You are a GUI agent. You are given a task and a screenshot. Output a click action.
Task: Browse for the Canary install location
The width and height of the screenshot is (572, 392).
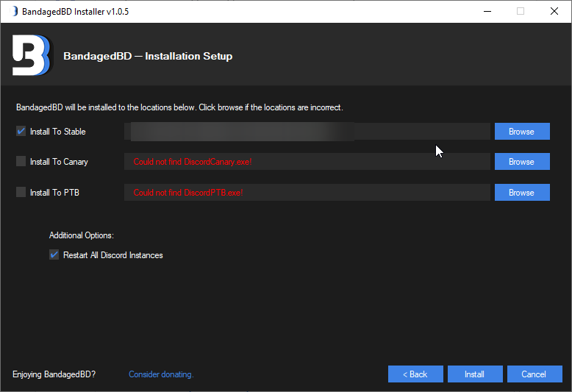pyautogui.click(x=521, y=162)
